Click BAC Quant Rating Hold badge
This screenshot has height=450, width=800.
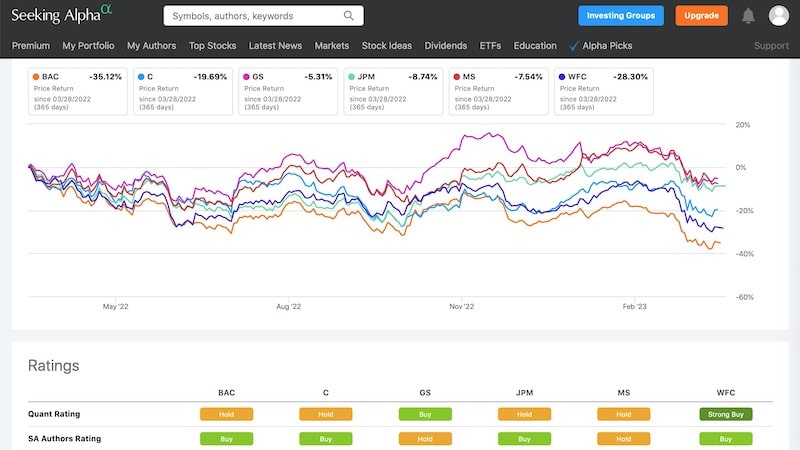(227, 414)
